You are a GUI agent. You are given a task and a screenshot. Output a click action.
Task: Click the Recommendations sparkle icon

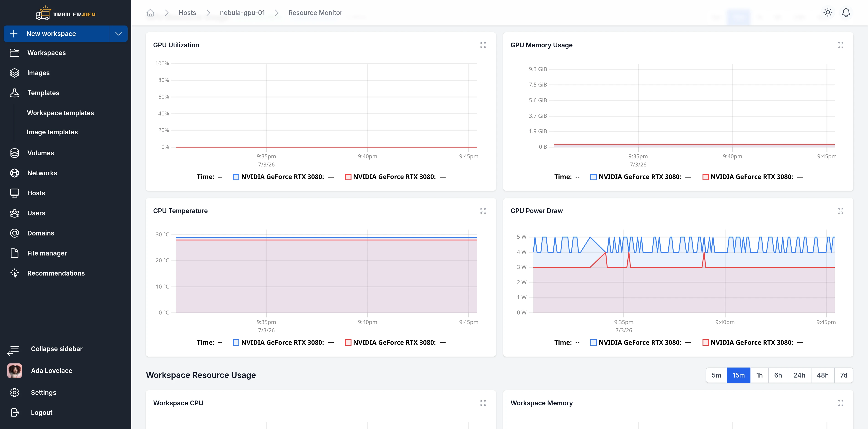(15, 273)
